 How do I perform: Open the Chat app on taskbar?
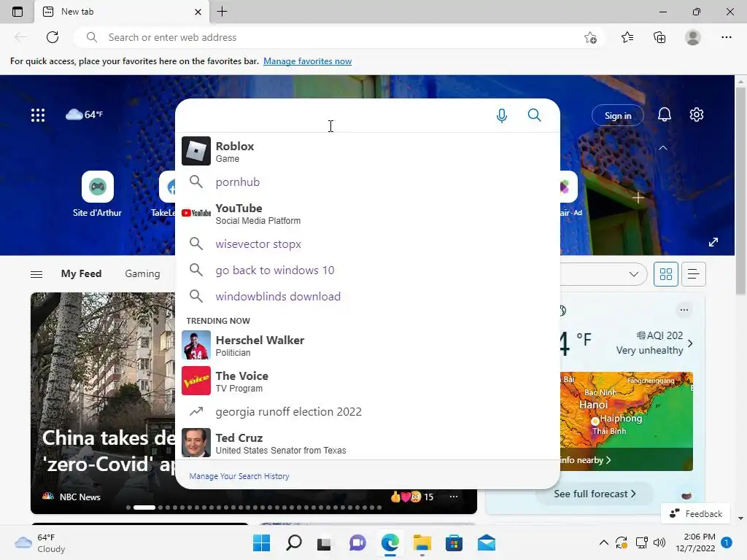coord(357,542)
